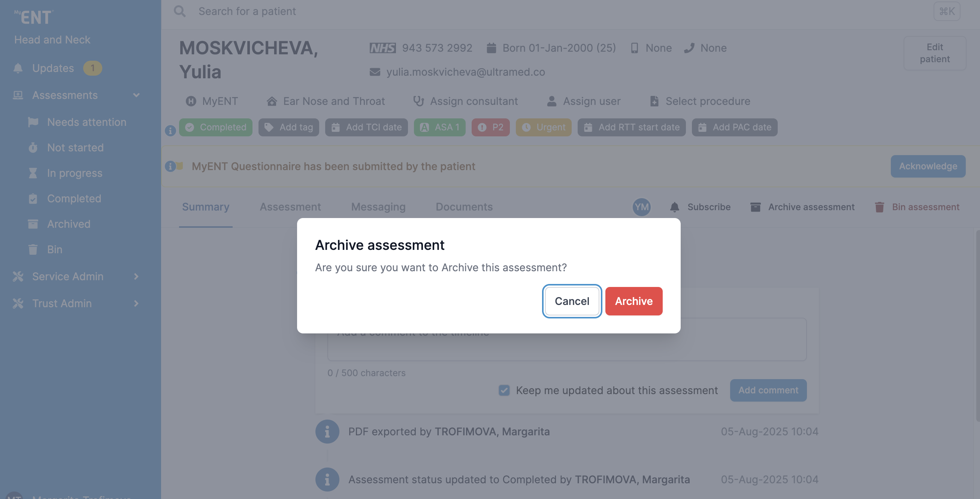Click the Updates bell icon
This screenshot has width=980, height=499.
18,68
